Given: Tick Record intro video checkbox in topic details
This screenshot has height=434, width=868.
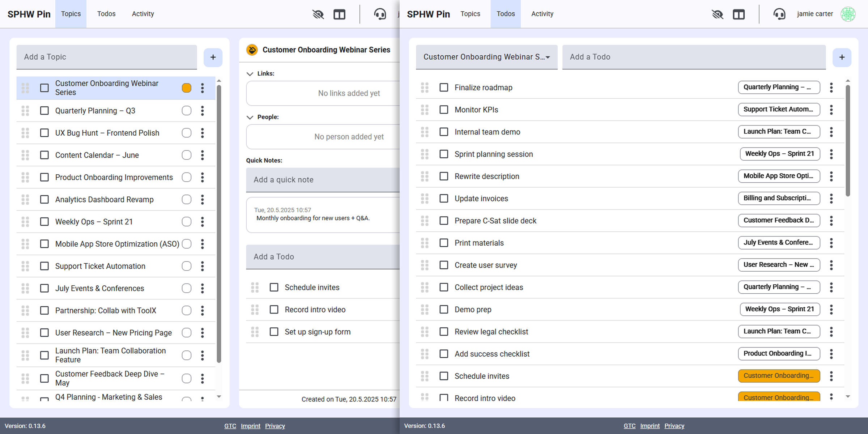Looking at the screenshot, I should coord(274,310).
